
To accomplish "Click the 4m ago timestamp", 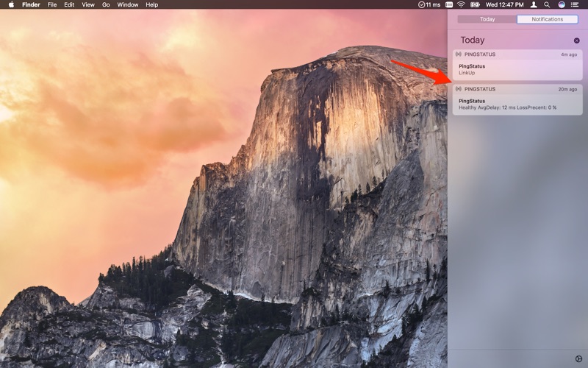I will 569,54.
